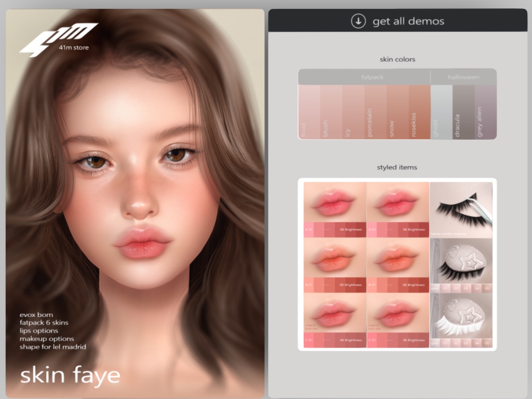Pick the ghost halloween skin swatch
532x399 pixels.
tap(442, 112)
